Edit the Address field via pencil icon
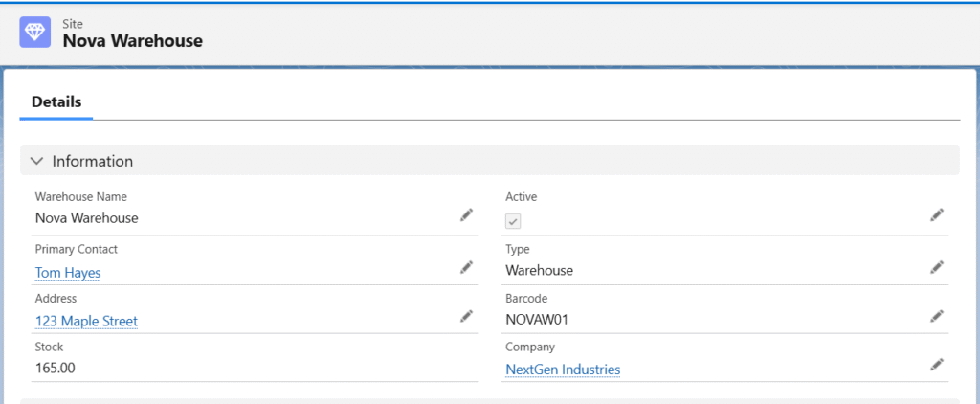 466,316
